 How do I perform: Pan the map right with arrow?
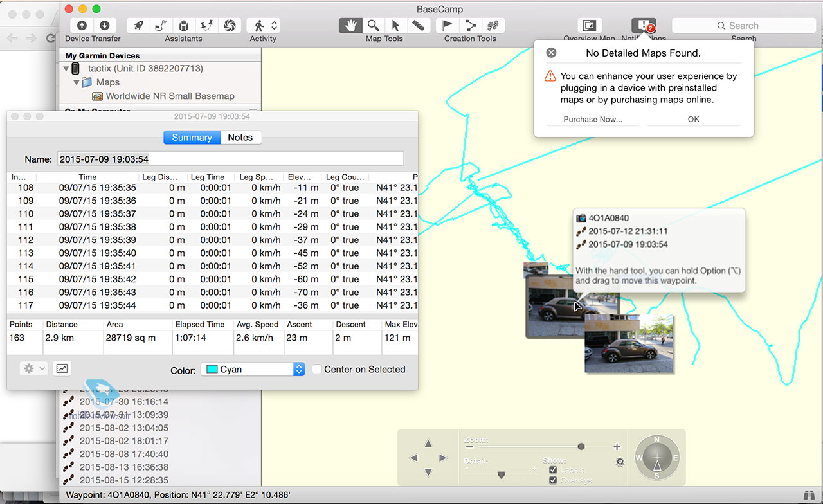coord(443,458)
